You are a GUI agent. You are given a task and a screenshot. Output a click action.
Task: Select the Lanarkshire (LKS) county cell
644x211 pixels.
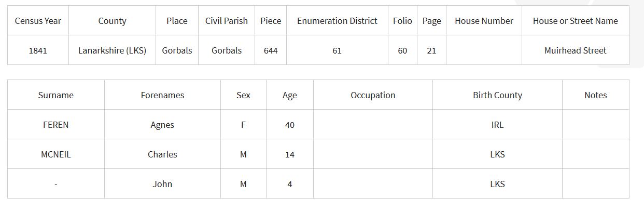(112, 50)
